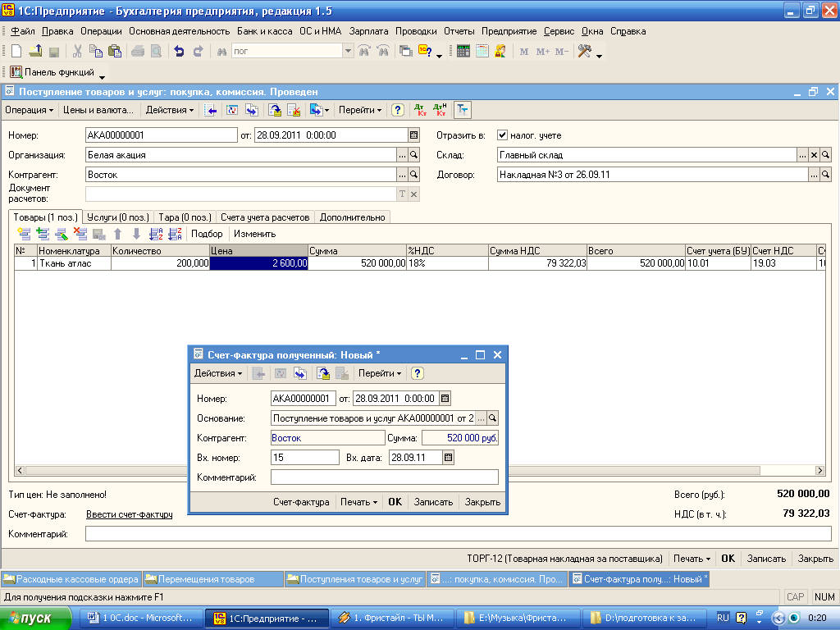The image size is (840, 630).
Task: Switch to Услуги (0 поз.) tab
Action: [x=118, y=217]
